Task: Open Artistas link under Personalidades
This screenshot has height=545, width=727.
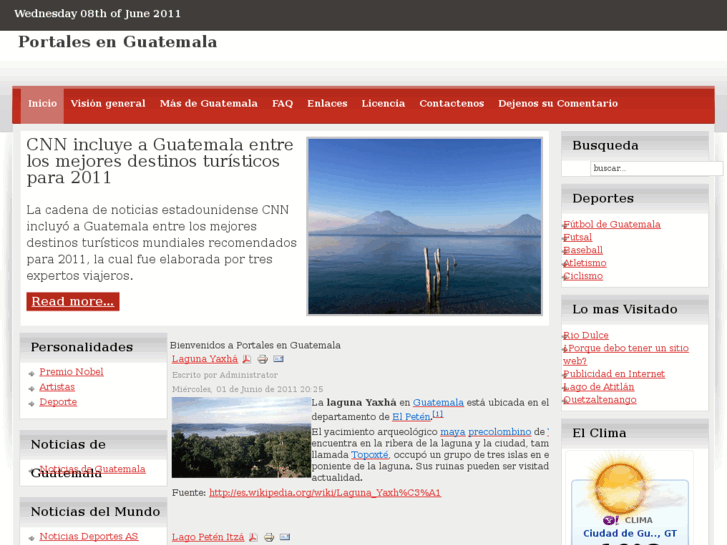Action: tap(57, 387)
